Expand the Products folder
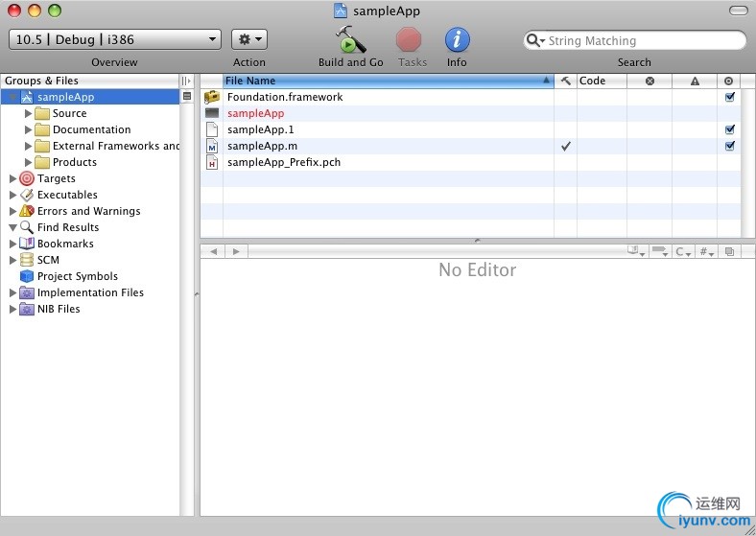756x536 pixels. [x=28, y=162]
